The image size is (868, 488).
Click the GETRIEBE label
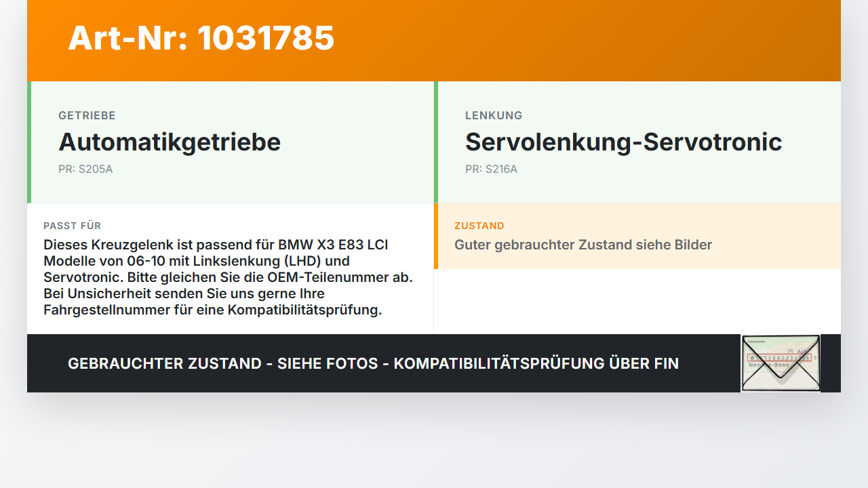(x=87, y=116)
